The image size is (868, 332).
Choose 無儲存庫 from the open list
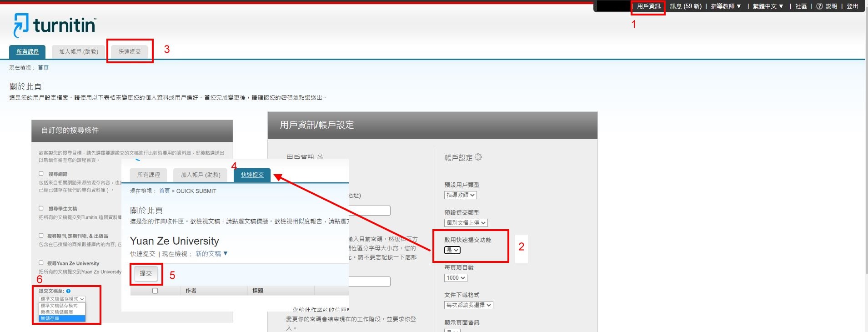point(62,318)
